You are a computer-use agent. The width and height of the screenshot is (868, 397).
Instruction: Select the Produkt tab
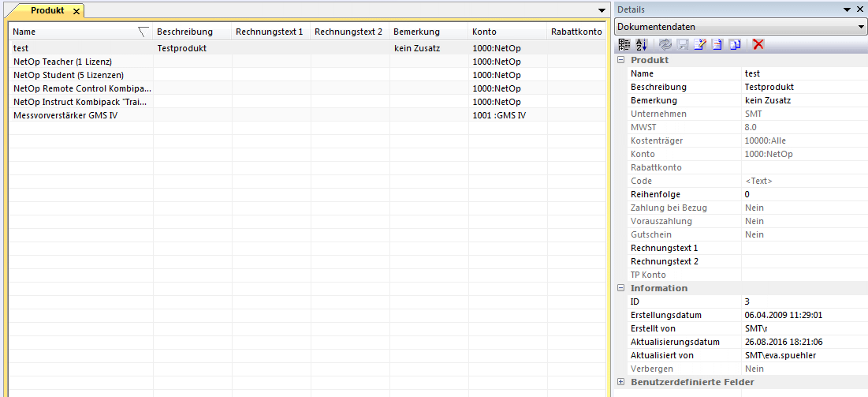(x=47, y=11)
